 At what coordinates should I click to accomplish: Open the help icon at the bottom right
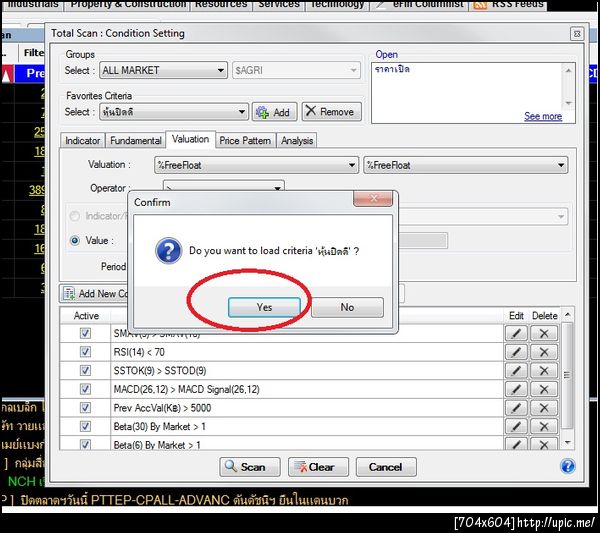click(x=567, y=466)
